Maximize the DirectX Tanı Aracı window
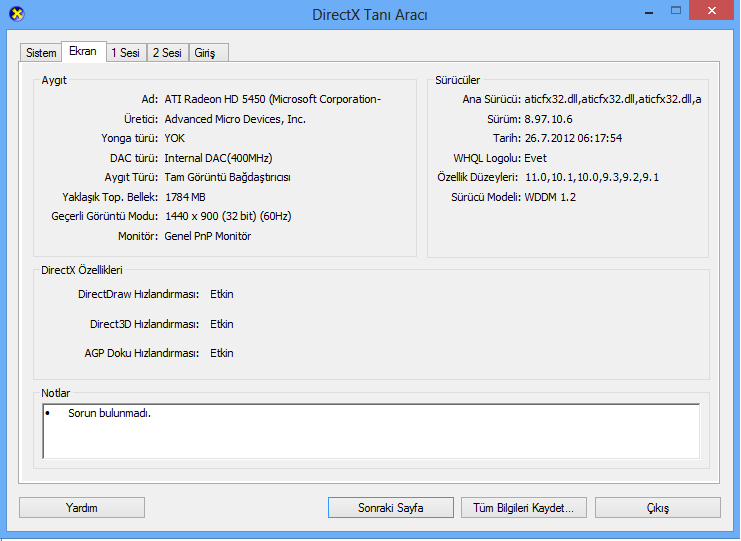This screenshot has height=541, width=741. tap(676, 10)
